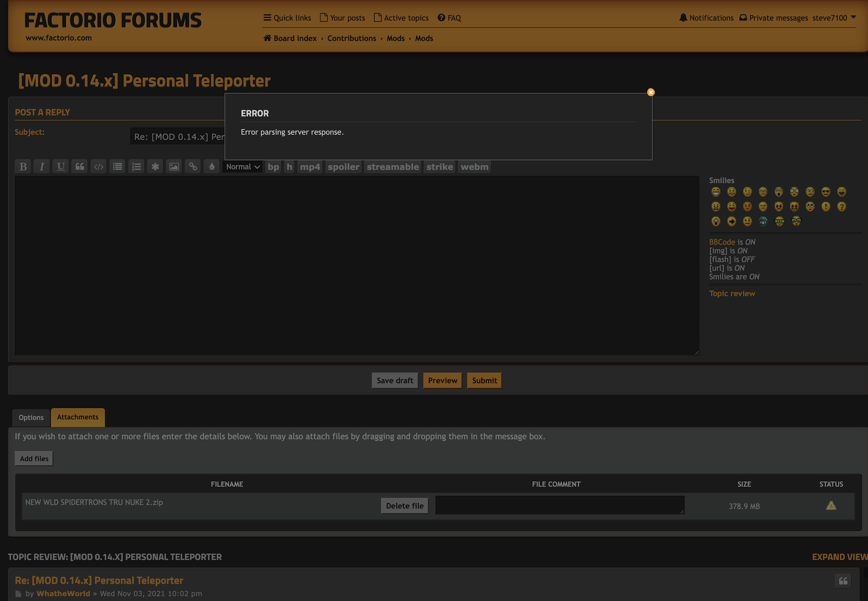The width and height of the screenshot is (868, 601).
Task: Click the Add files button
Action: 34,459
